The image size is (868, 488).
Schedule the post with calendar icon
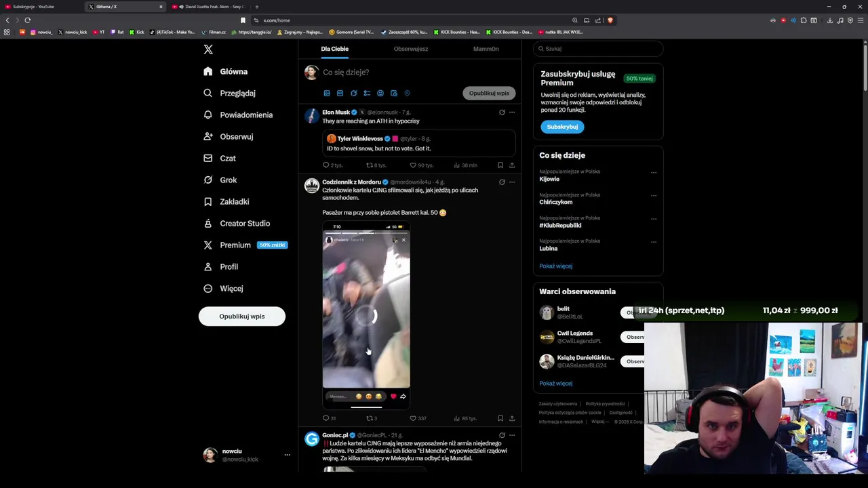pyautogui.click(x=394, y=93)
